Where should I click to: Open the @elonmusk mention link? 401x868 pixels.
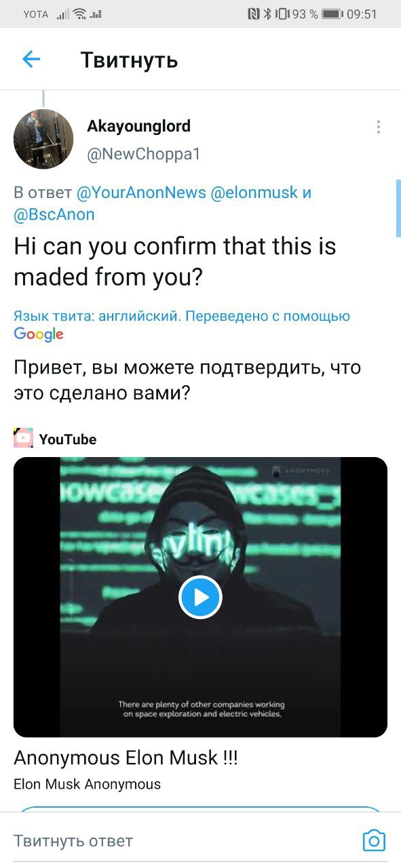pos(254,193)
